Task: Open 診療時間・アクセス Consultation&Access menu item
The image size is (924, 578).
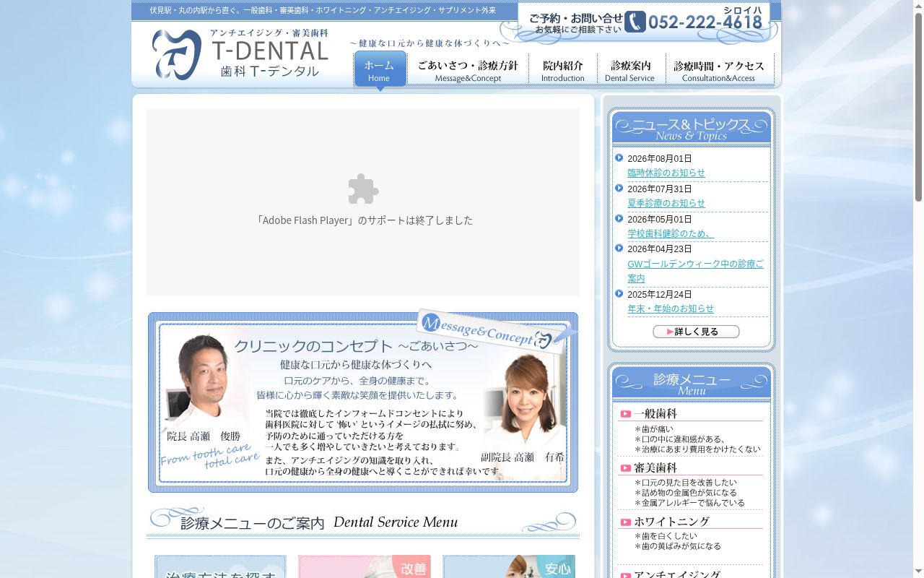Action: [x=719, y=70]
